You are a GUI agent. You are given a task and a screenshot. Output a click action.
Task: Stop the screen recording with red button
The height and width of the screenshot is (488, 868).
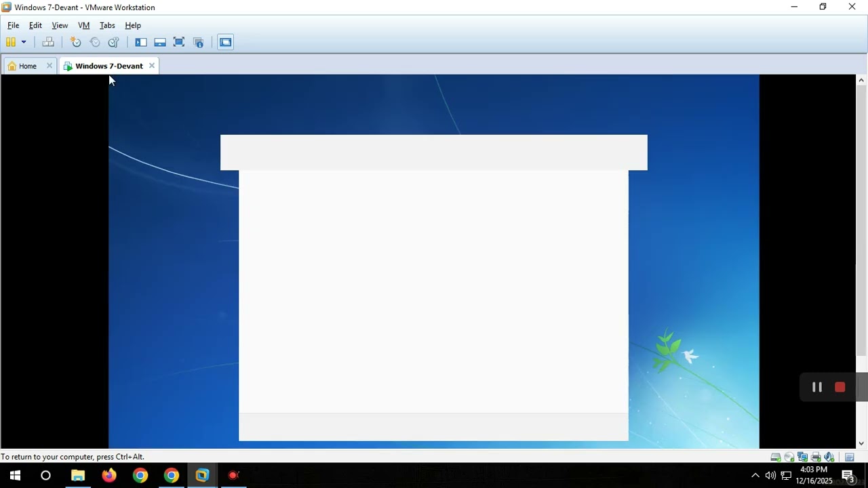point(840,387)
